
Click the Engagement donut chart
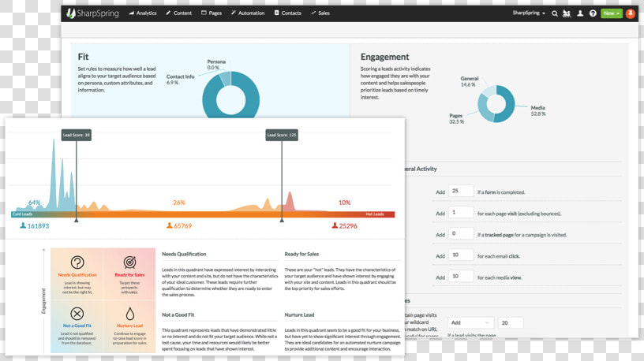click(496, 104)
